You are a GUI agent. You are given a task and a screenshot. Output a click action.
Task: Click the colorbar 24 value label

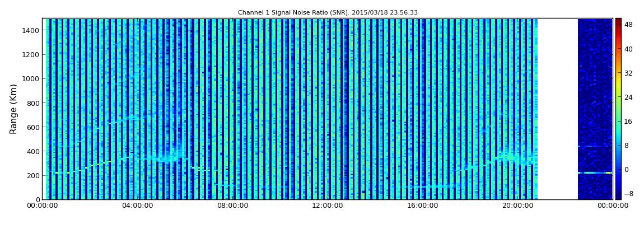(628, 97)
